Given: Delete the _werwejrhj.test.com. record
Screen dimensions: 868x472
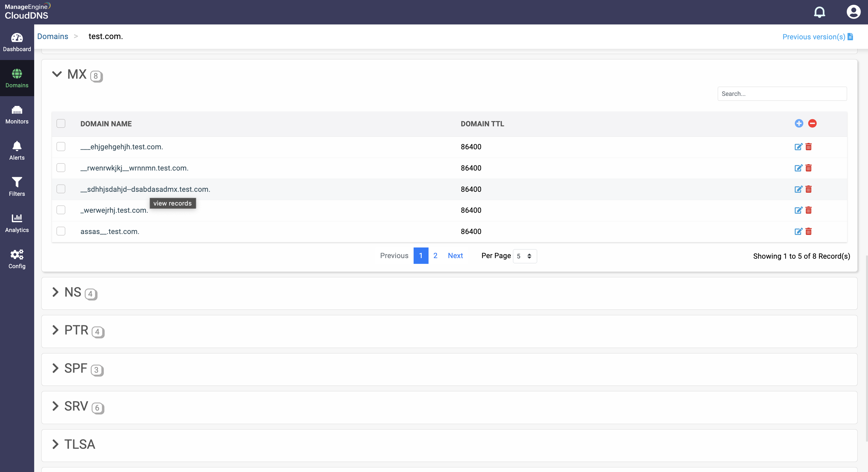Looking at the screenshot, I should (x=808, y=210).
